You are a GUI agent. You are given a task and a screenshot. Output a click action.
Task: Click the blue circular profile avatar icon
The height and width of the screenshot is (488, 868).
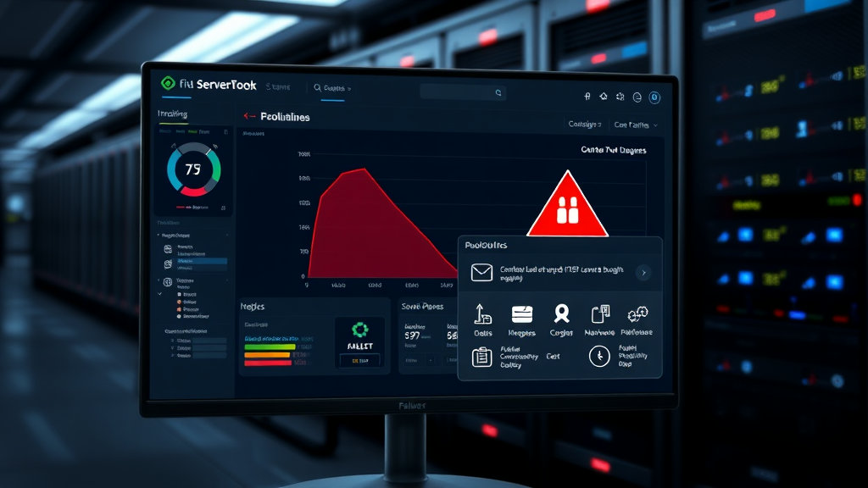pyautogui.click(x=654, y=97)
